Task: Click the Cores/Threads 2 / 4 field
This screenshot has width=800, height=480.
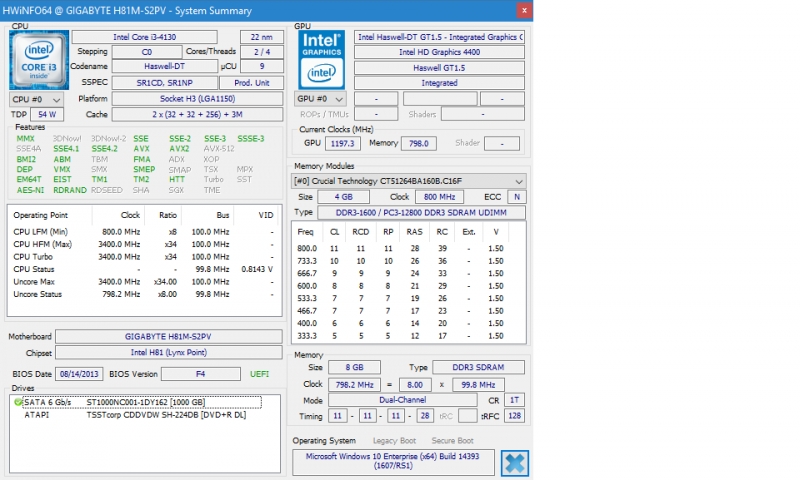Action: pos(262,52)
